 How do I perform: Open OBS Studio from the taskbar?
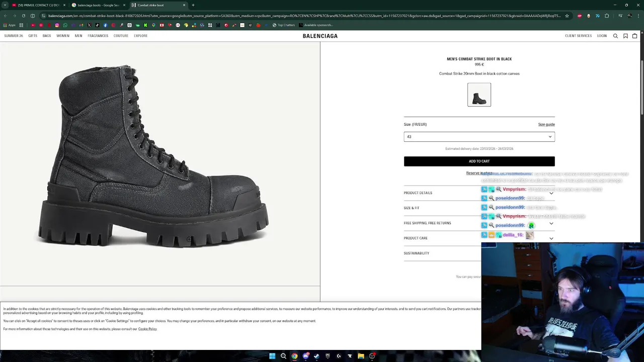[372, 356]
